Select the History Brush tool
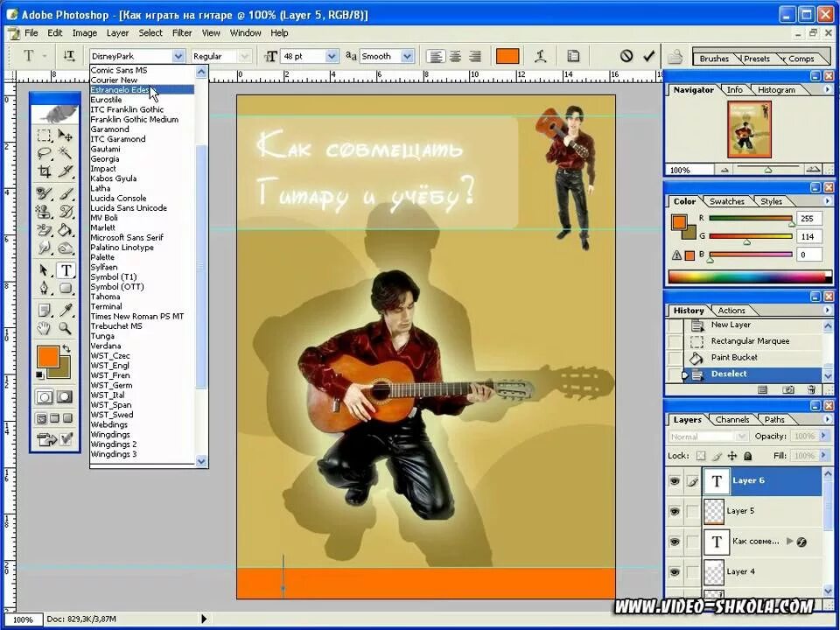The width and height of the screenshot is (840, 630). [x=66, y=212]
